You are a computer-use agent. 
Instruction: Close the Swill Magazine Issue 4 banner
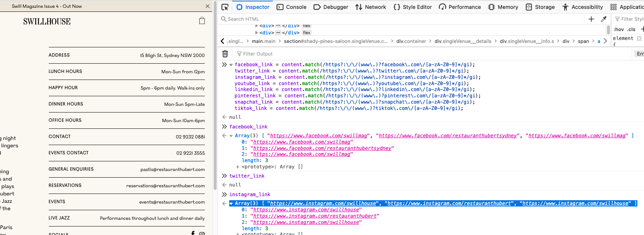(207, 6)
